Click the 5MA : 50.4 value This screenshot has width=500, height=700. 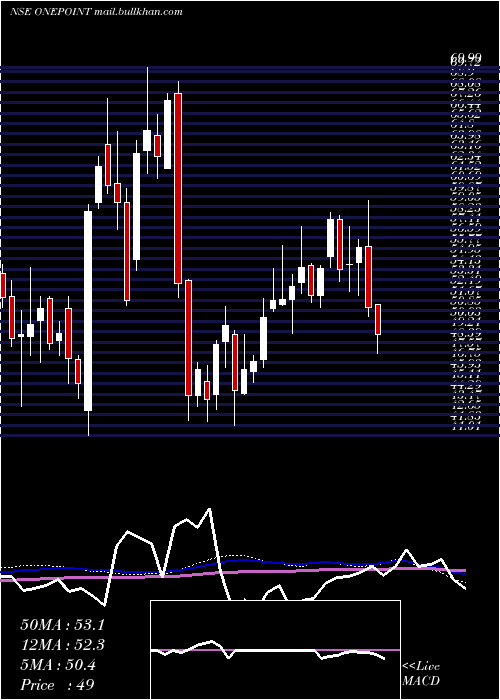click(x=58, y=665)
